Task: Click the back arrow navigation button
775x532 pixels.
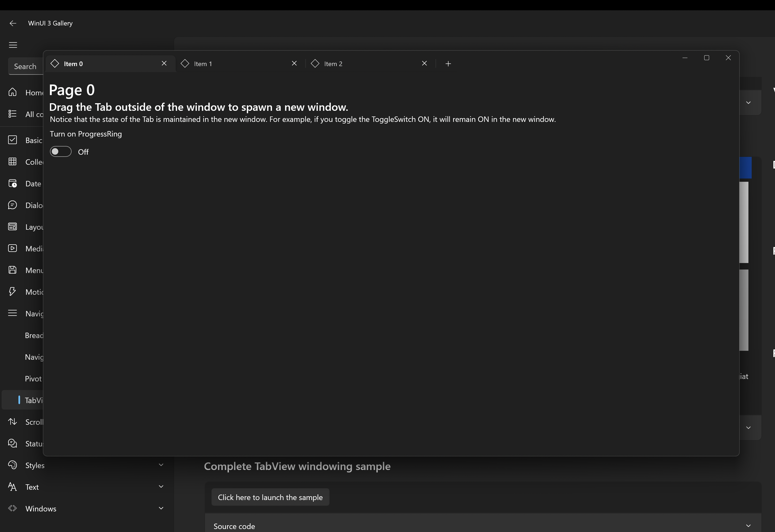Action: (13, 23)
